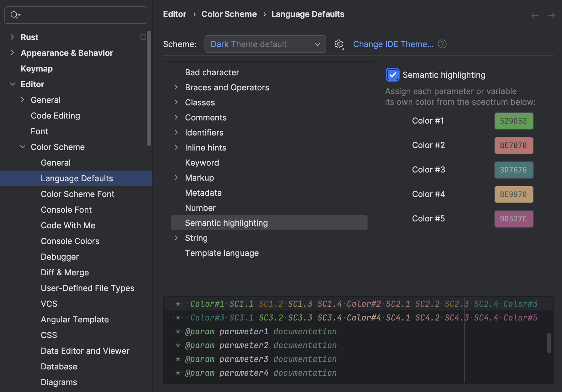Open Console Colors page
The width and height of the screenshot is (562, 392).
coord(70,241)
